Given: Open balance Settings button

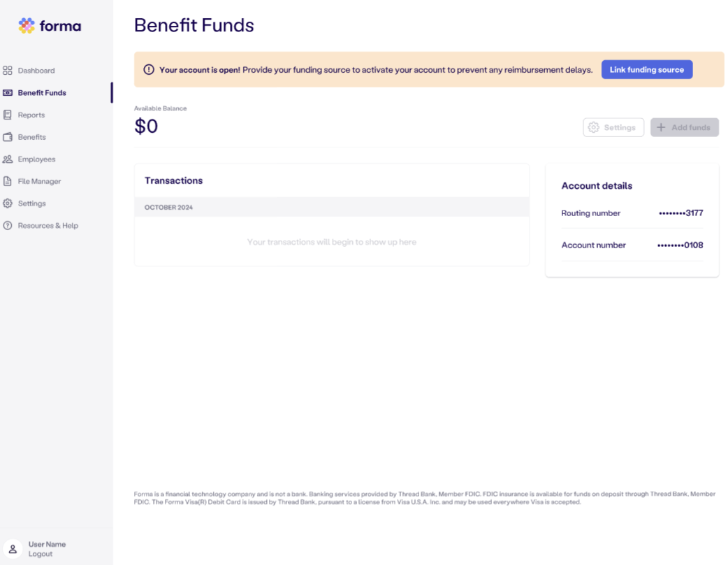Looking at the screenshot, I should [613, 127].
